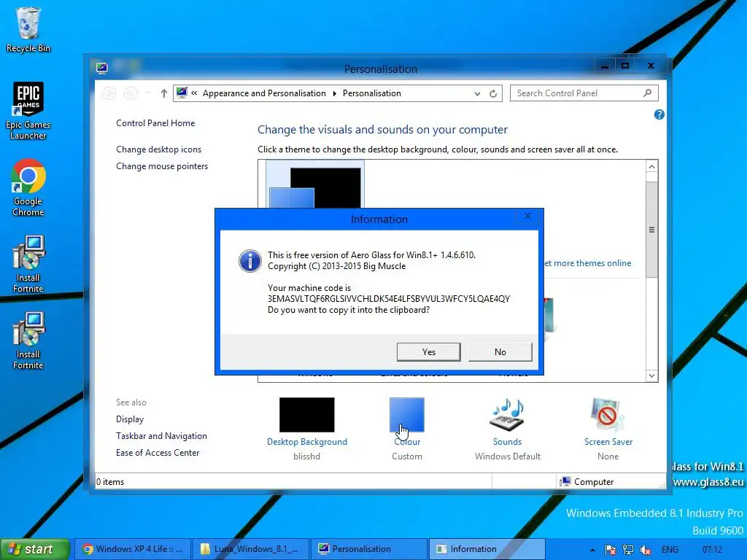The width and height of the screenshot is (747, 560).
Task: Open Screen Saver settings icon
Action: [x=608, y=415]
